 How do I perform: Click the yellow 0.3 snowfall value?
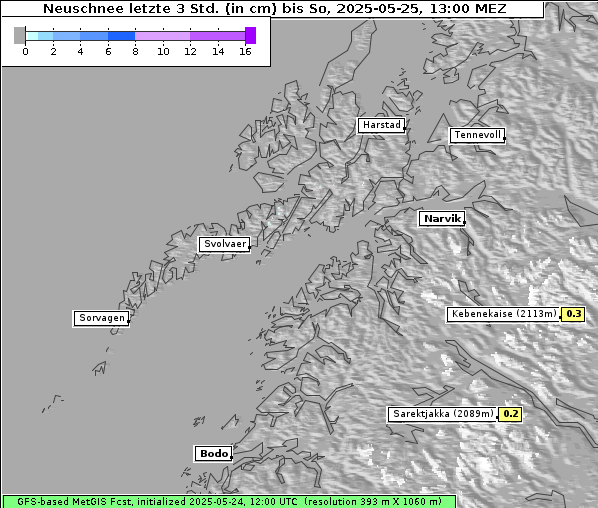click(x=573, y=314)
